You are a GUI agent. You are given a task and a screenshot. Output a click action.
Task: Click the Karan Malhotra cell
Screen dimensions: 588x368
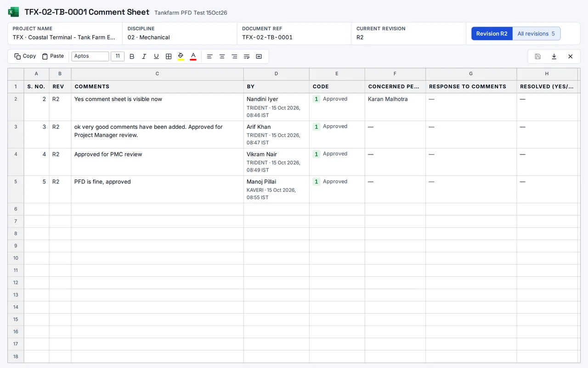tap(395, 107)
